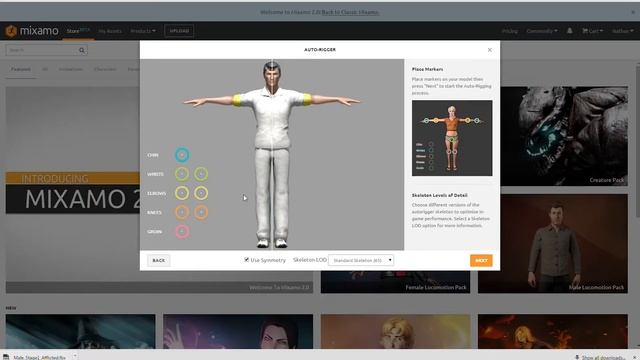Image resolution: width=640 pixels, height=360 pixels.
Task: Close the Auto-Rigger dialog
Action: click(489, 50)
